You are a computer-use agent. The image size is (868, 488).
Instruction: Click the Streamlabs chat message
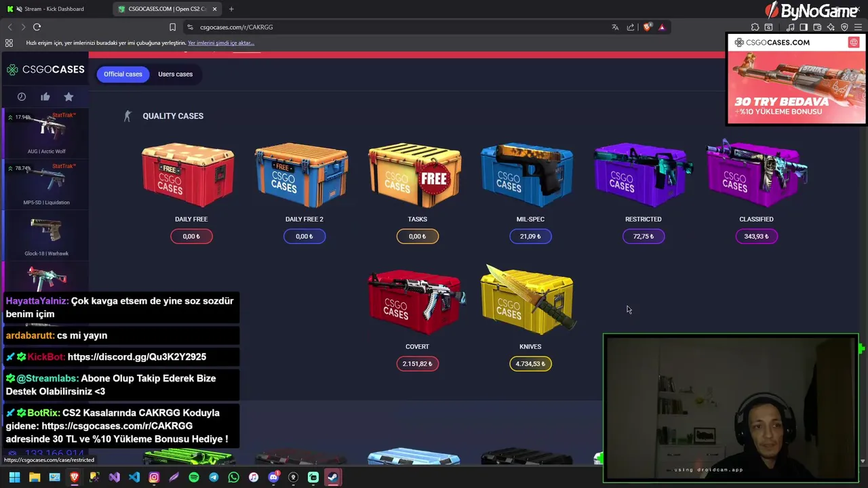[x=122, y=384]
